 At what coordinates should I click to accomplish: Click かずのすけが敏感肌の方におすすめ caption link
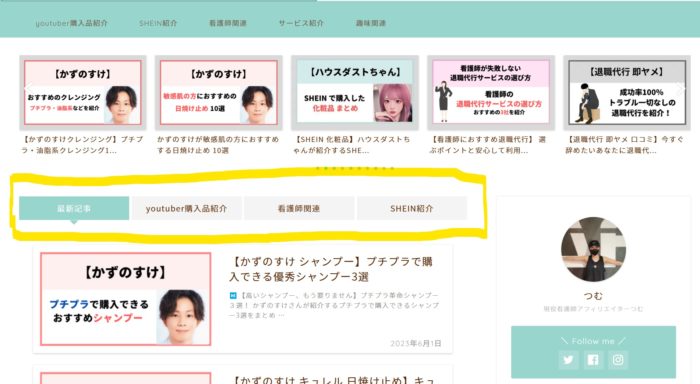pos(218,145)
